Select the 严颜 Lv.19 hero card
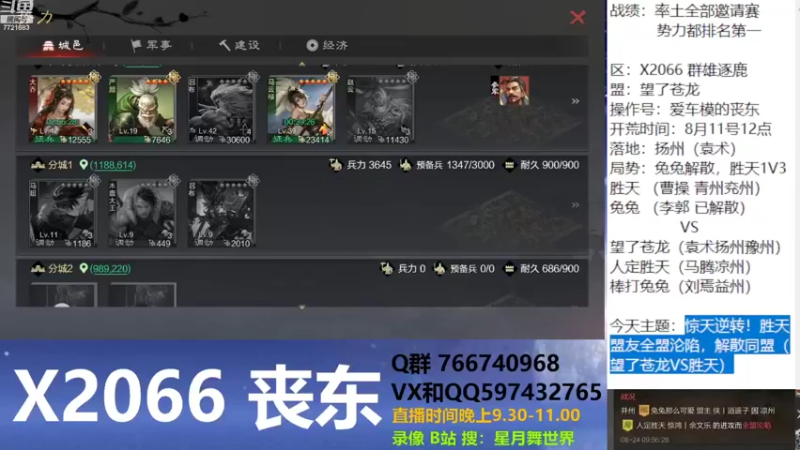The height and width of the screenshot is (450, 800). tap(142, 110)
